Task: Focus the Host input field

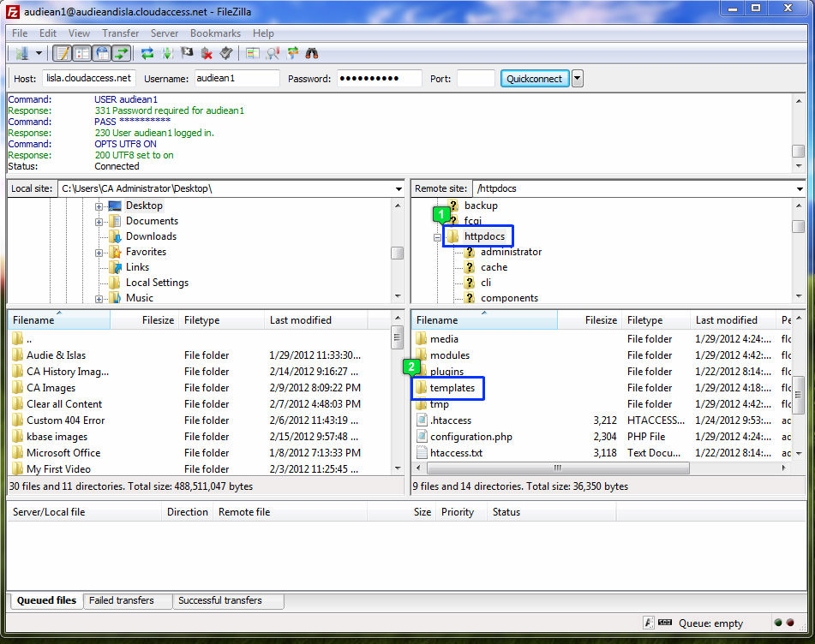Action: click(x=89, y=79)
